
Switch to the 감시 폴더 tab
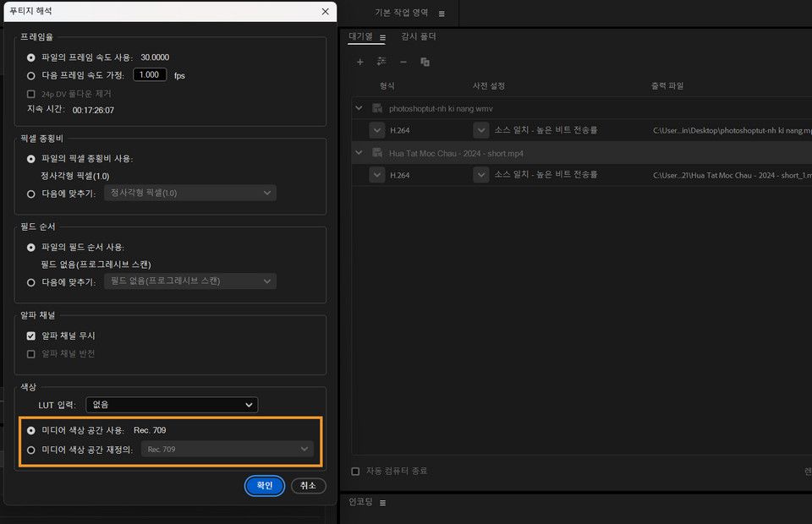point(420,36)
